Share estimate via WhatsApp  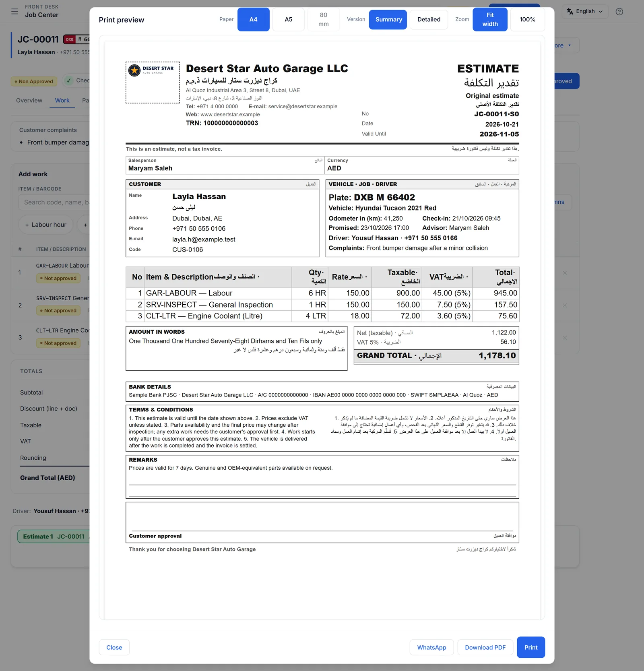431,647
